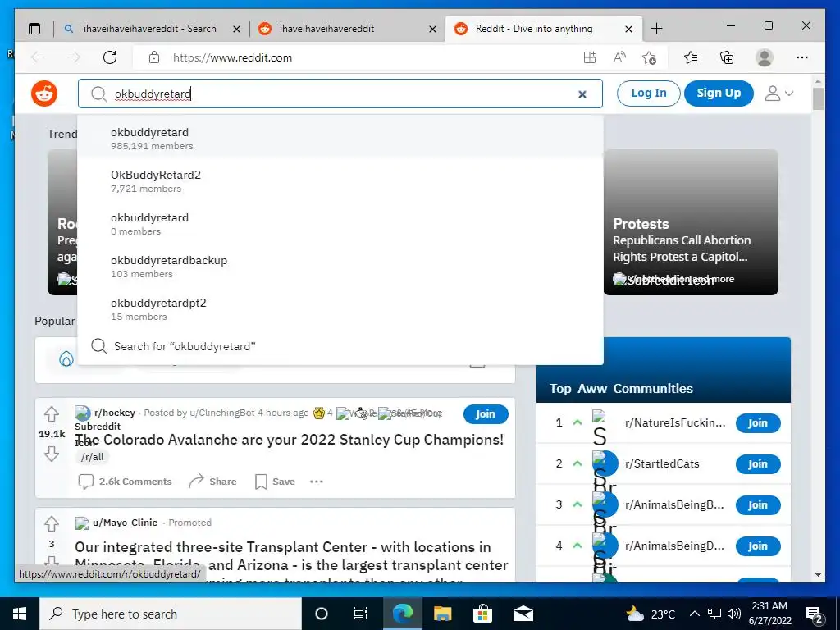Click Search for "okbuddyretard" option
This screenshot has width=840, height=630.
(x=340, y=346)
